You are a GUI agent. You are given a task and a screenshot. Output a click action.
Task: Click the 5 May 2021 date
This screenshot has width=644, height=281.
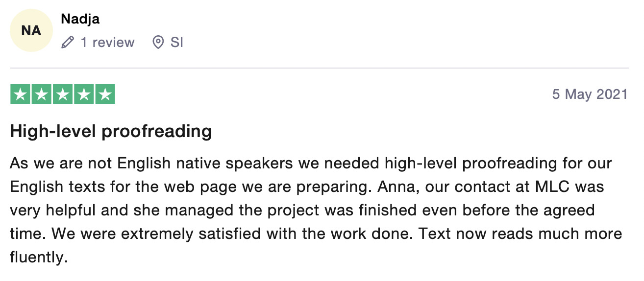pyautogui.click(x=590, y=94)
